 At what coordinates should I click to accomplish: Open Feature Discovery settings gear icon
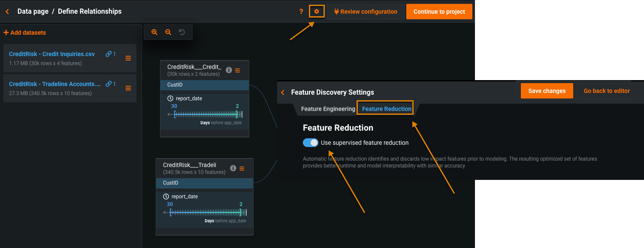coord(317,12)
